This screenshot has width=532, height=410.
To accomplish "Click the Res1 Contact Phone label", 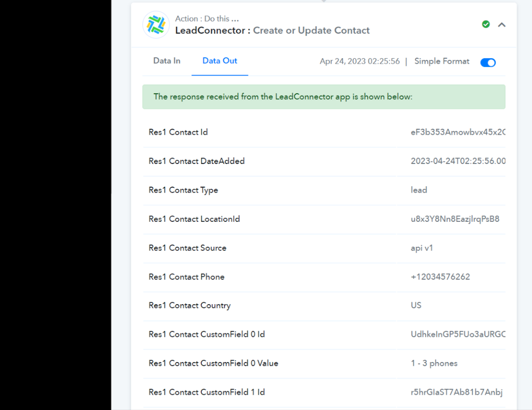I will tap(186, 277).
